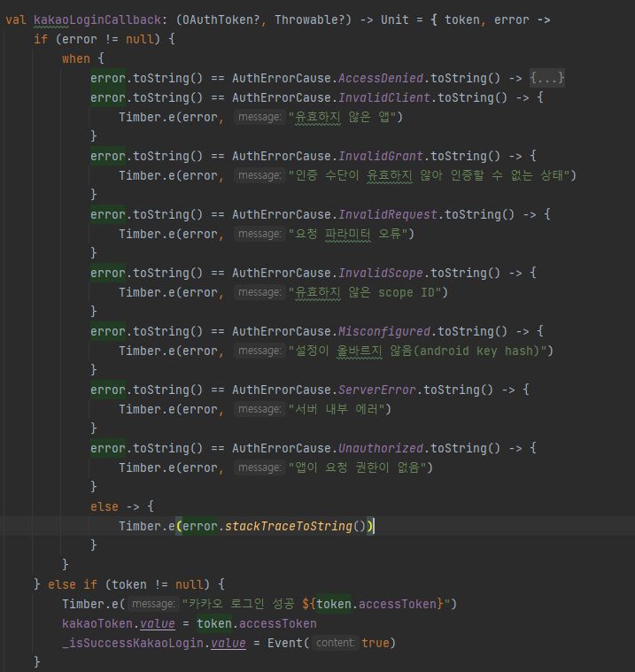This screenshot has width=635, height=672.
Task: Click the _isSuccessKakaoLogin property name
Action: 133,643
